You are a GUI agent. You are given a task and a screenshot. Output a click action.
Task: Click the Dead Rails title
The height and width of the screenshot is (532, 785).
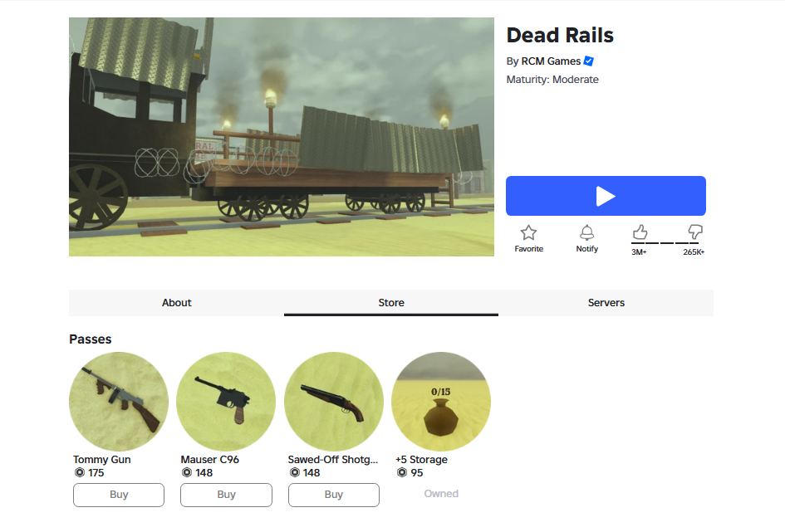pos(560,35)
